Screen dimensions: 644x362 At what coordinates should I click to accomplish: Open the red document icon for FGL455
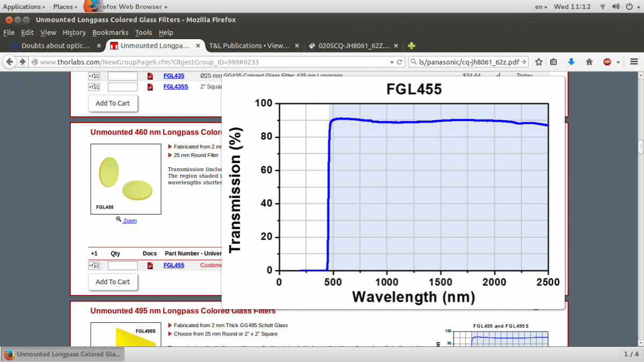point(150,265)
